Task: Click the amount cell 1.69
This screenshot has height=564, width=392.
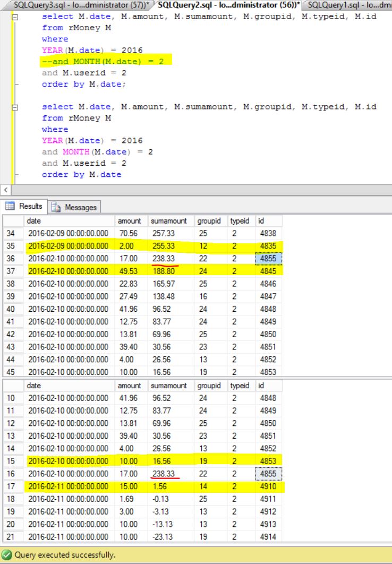Action: (x=131, y=499)
